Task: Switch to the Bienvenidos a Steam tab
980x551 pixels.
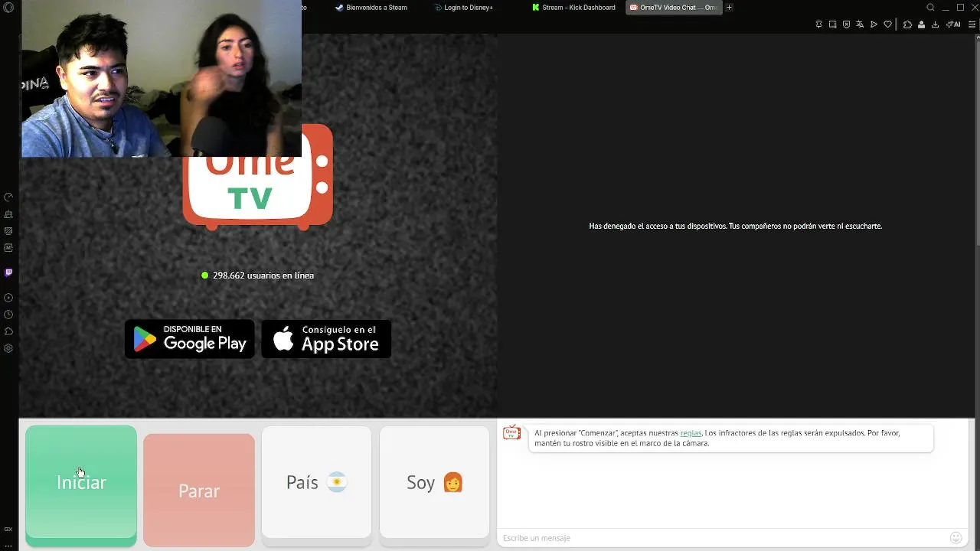Action: click(371, 8)
